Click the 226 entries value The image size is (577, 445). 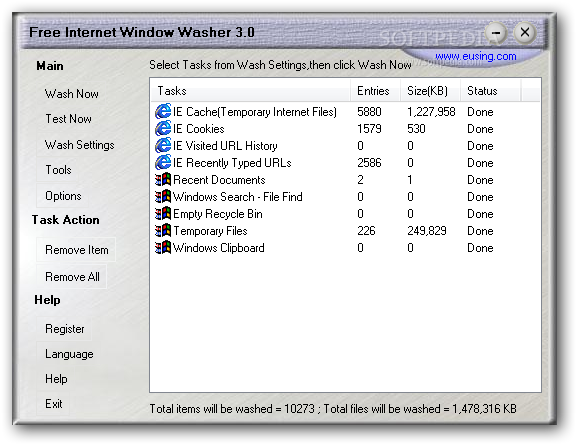366,230
